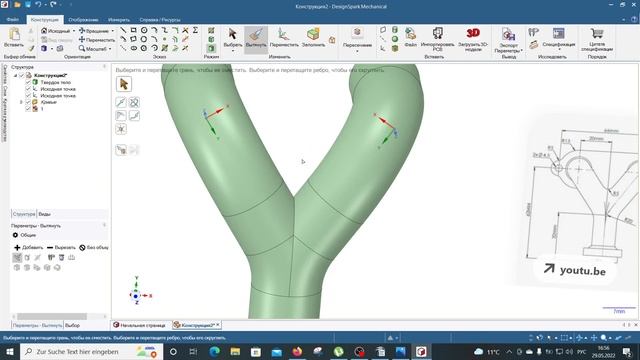Open the Выбрать dropdown arrow

tap(233, 51)
